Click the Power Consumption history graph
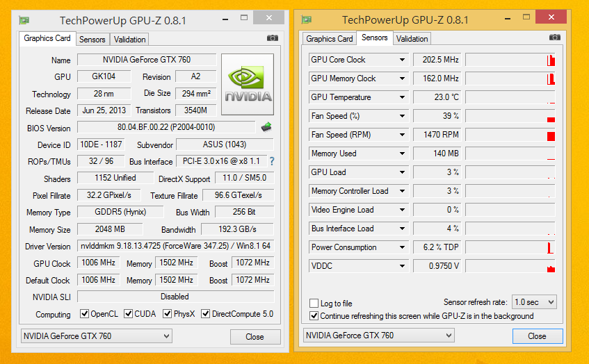Image resolution: width=589 pixels, height=364 pixels. coord(510,247)
